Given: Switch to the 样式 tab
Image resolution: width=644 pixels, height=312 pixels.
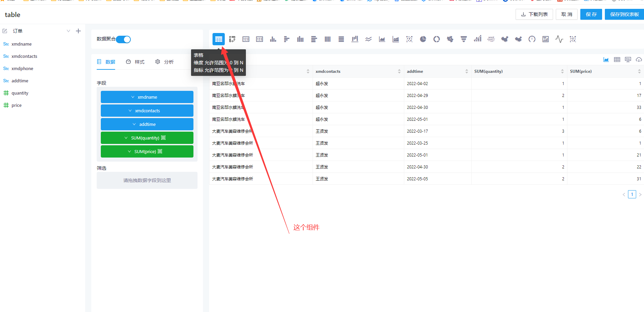Looking at the screenshot, I should click(x=139, y=62).
